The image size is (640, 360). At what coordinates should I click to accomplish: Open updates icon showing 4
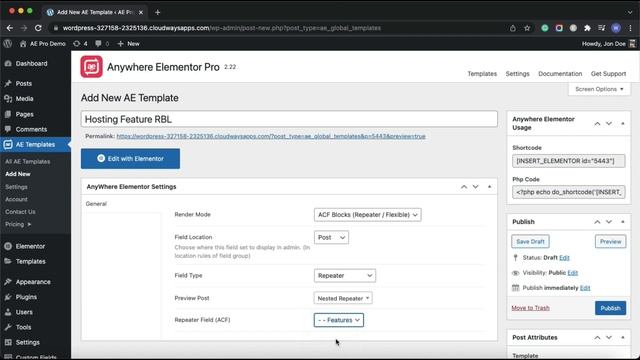coord(80,44)
